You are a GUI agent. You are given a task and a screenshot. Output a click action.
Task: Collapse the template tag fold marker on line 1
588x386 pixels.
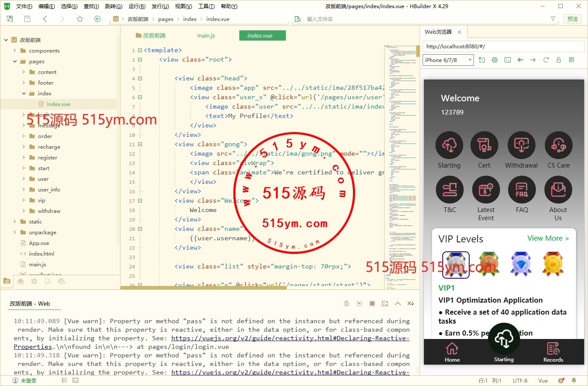(x=140, y=50)
